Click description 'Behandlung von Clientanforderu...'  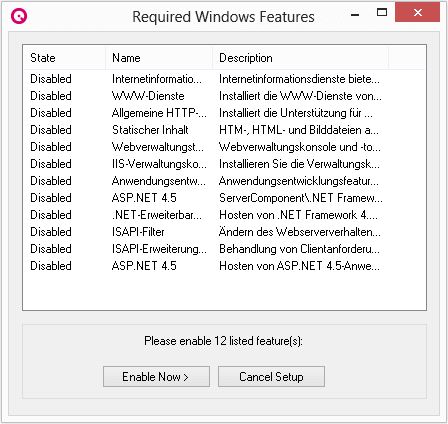(x=299, y=249)
